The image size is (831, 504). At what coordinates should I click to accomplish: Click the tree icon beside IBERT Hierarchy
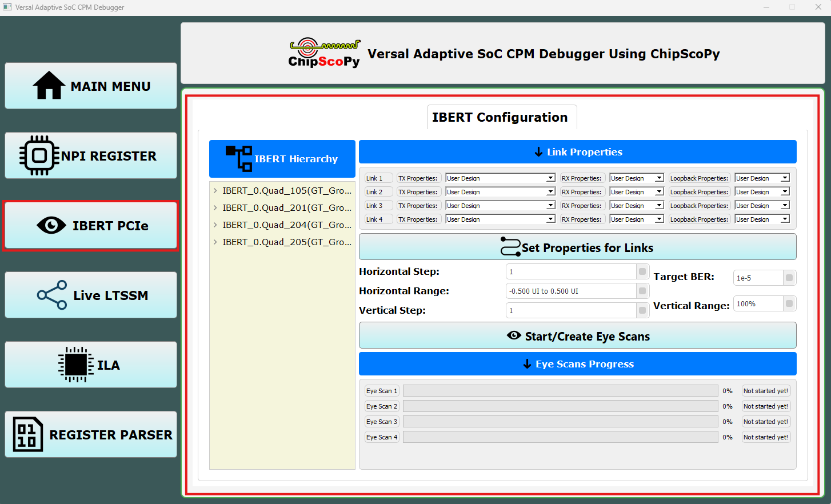239,159
